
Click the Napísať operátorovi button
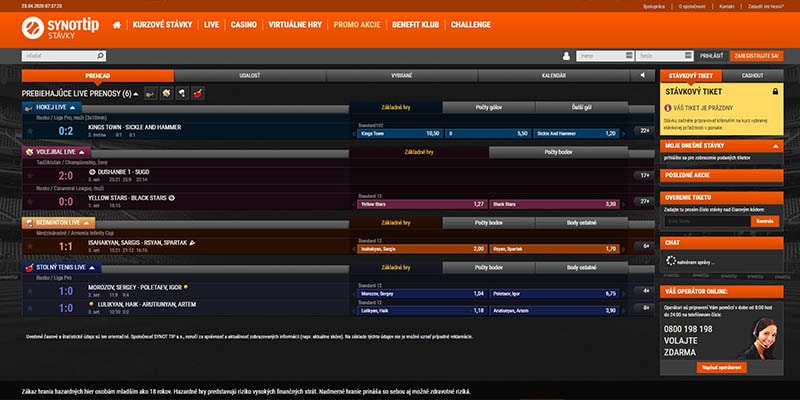click(x=721, y=367)
